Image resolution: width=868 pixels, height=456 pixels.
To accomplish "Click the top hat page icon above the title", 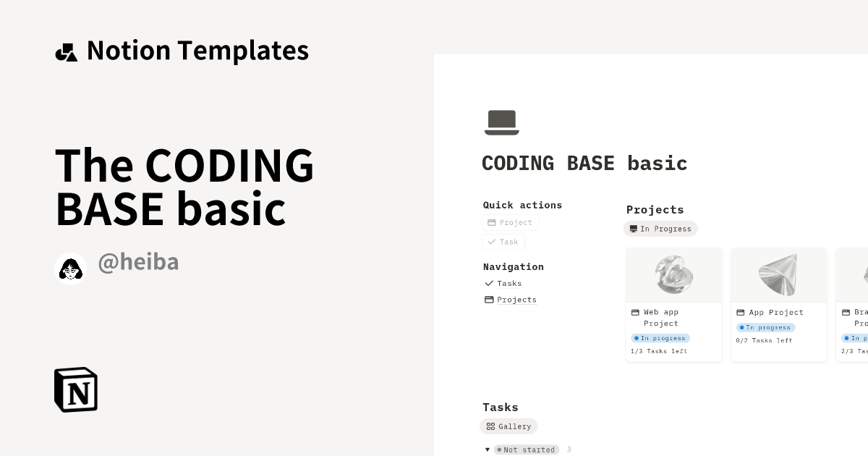I will click(x=502, y=122).
